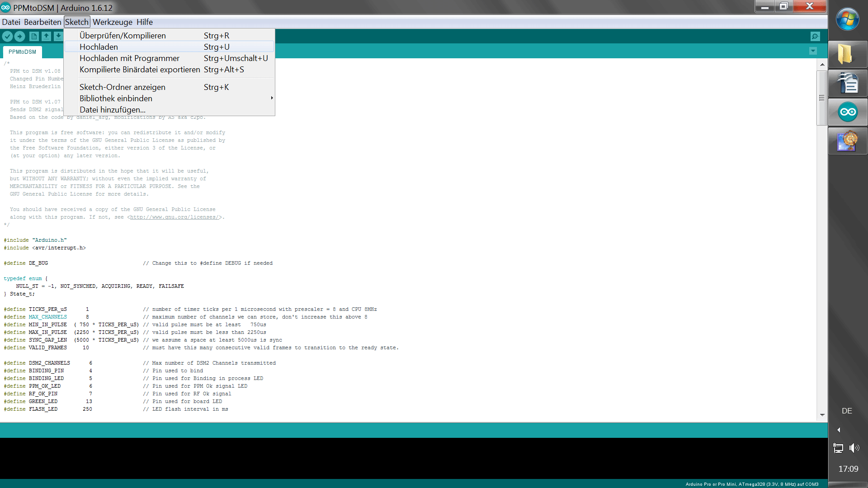Open the paint palette taskbar icon
This screenshot has height=488, width=868.
tap(848, 141)
